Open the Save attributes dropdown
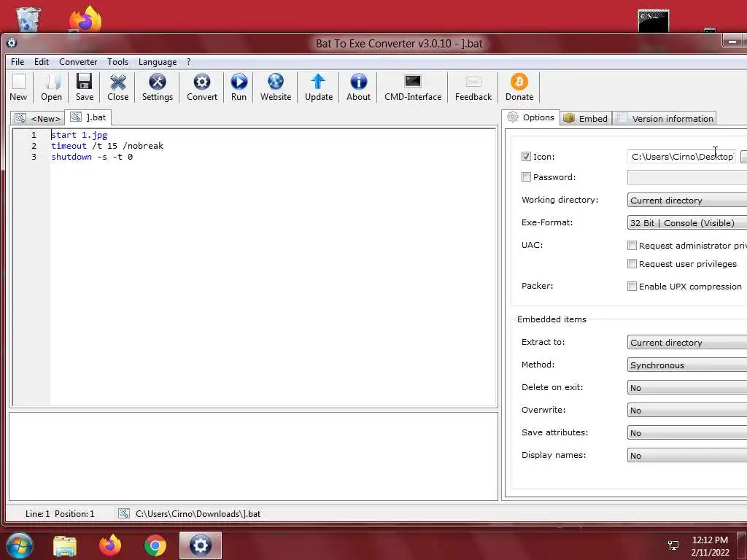Screen dimensions: 747x560 (x=687, y=433)
